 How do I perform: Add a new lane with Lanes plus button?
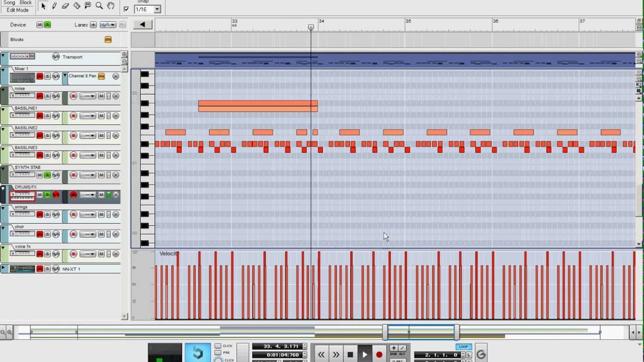click(93, 25)
